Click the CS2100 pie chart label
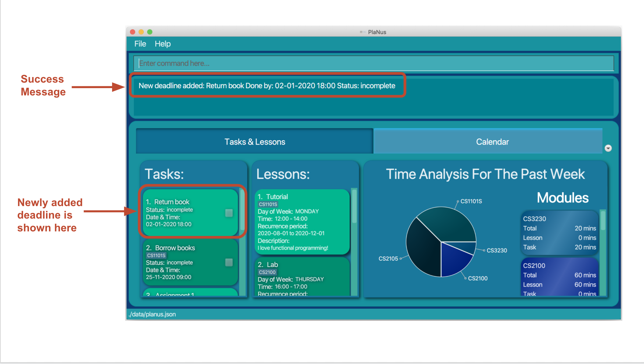Viewport: 644px width, 364px height. pyautogui.click(x=478, y=278)
